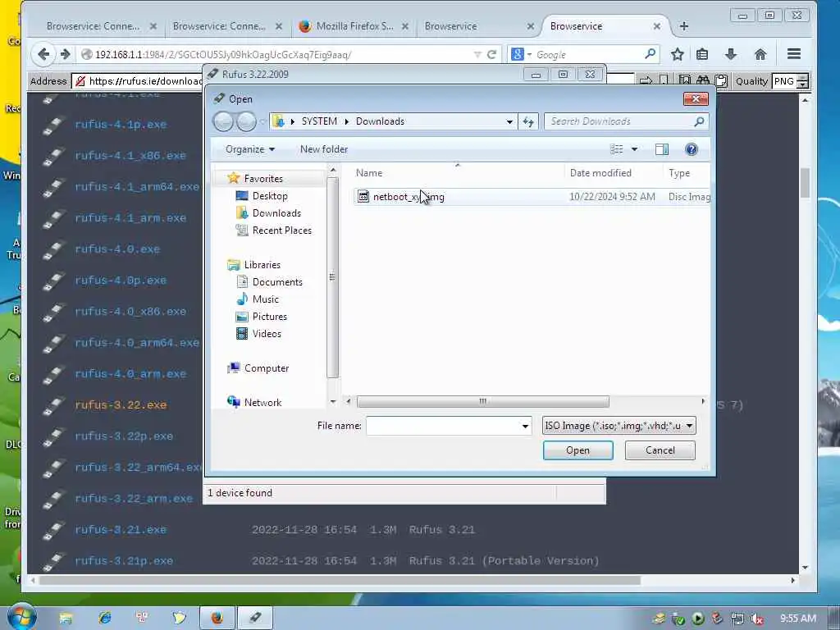Open Firefox downloads arrow icon
Image resolution: width=840 pixels, height=630 pixels.
click(731, 54)
